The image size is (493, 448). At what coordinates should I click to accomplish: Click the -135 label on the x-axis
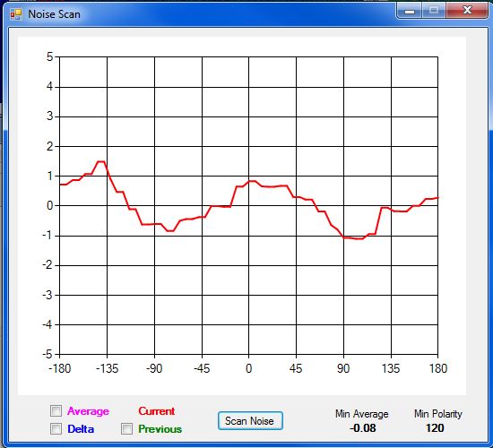pyautogui.click(x=107, y=368)
